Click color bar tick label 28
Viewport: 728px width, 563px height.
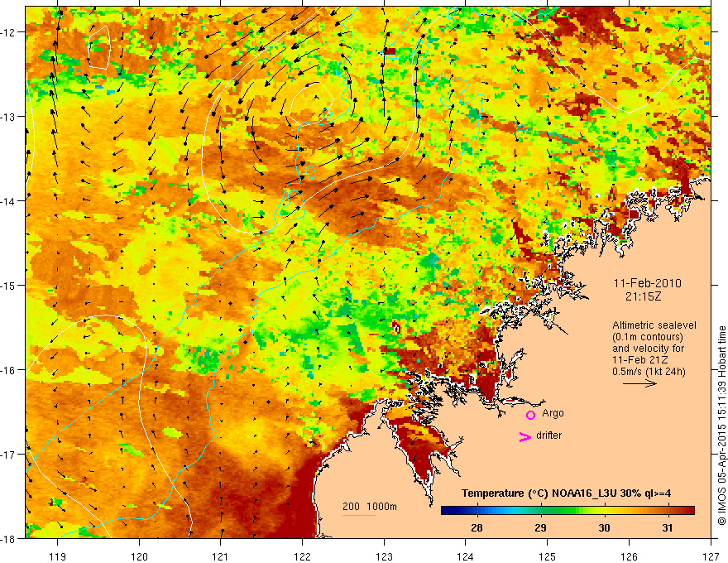pos(477,528)
